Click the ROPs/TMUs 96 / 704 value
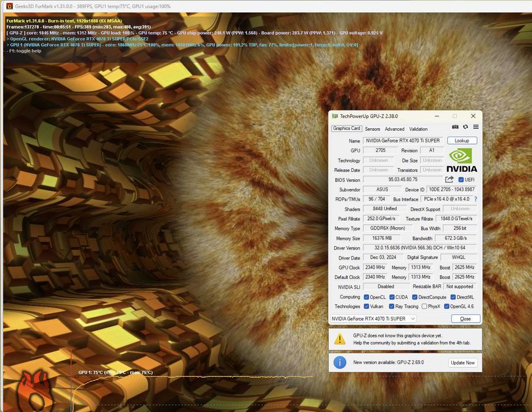The width and height of the screenshot is (532, 412). pos(377,199)
